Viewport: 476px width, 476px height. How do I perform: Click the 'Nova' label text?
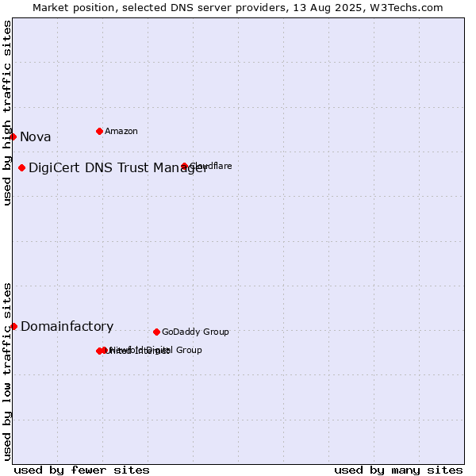pyautogui.click(x=35, y=137)
